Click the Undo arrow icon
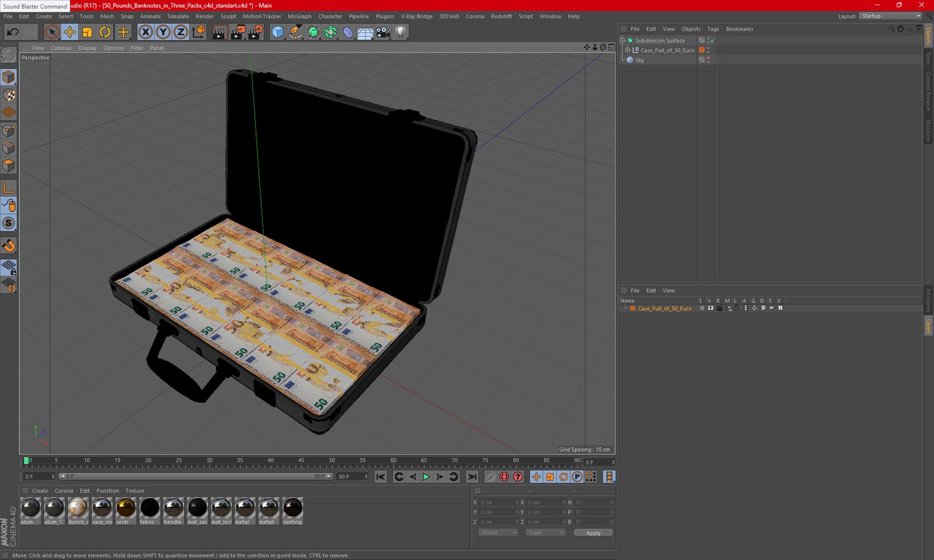Viewport: 934px width, 560px height. (x=12, y=32)
